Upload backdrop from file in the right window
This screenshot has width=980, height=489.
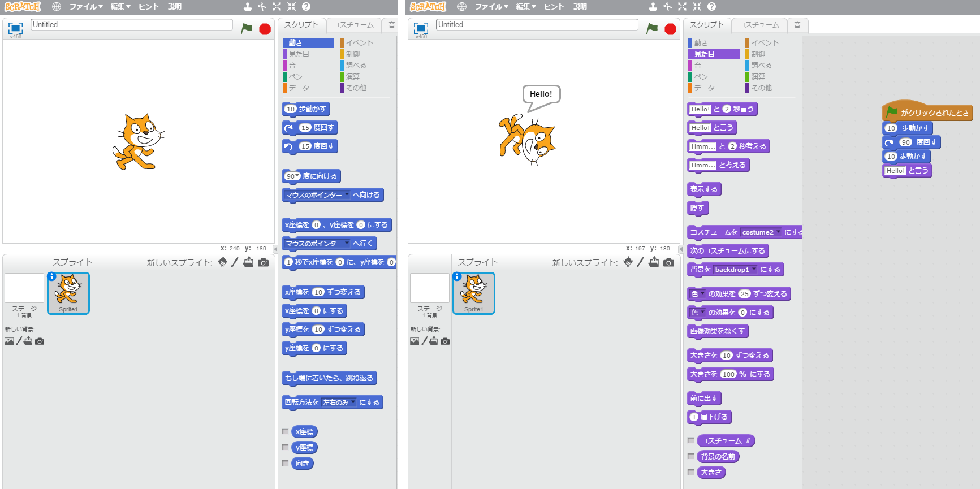433,341
